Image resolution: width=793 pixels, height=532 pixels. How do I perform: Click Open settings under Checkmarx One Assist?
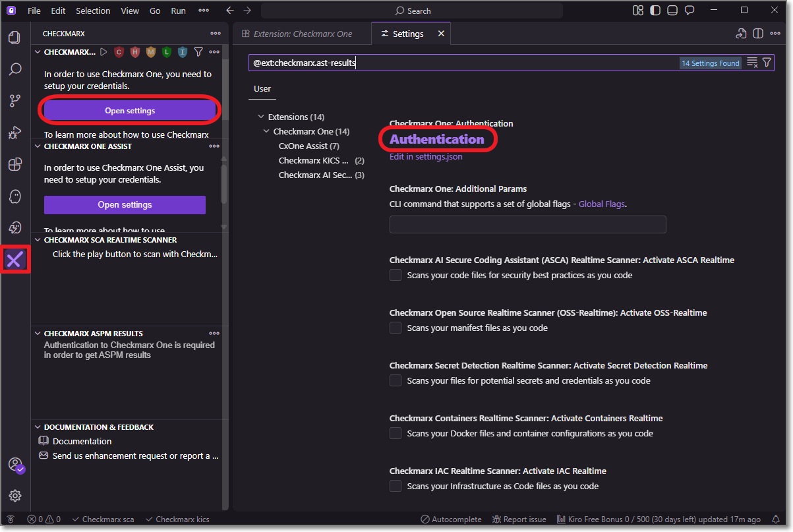click(x=125, y=205)
